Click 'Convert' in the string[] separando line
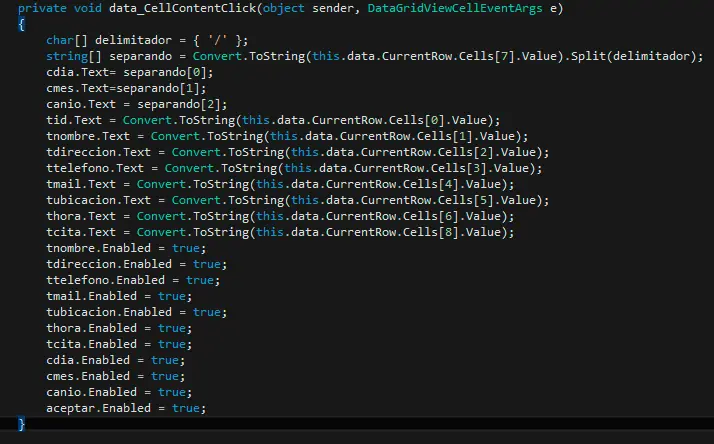This screenshot has height=444, width=714. pyautogui.click(x=217, y=56)
